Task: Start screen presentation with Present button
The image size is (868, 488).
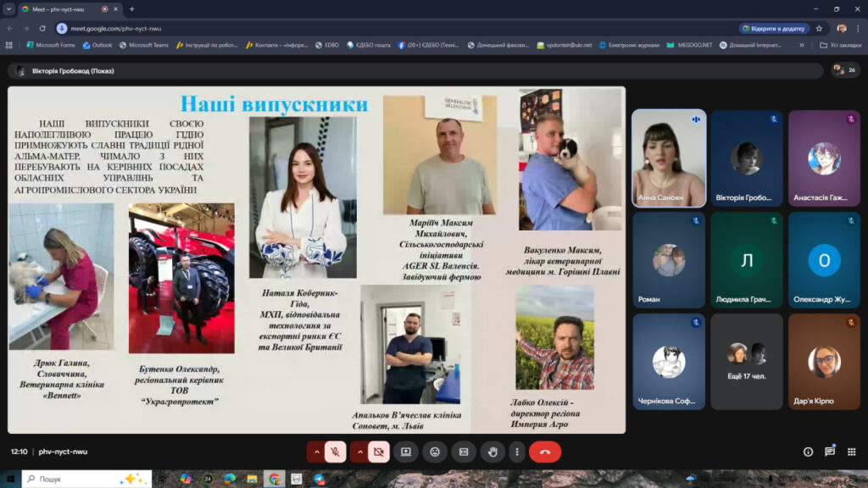Action: [x=406, y=452]
